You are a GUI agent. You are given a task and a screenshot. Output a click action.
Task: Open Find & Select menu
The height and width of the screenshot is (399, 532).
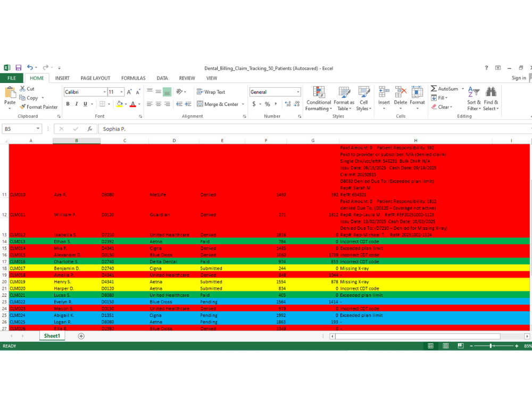(491, 99)
